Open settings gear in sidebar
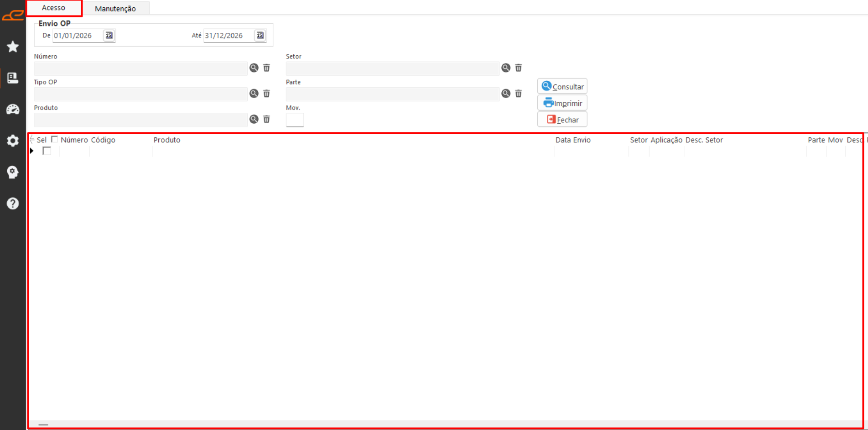The width and height of the screenshot is (868, 430). 13,141
